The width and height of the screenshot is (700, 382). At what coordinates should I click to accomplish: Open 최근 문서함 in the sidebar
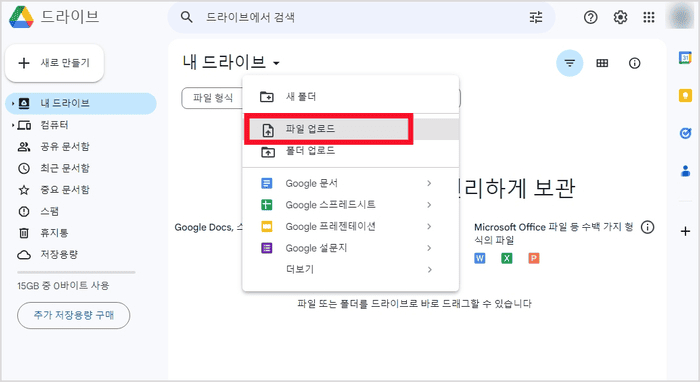click(x=81, y=168)
